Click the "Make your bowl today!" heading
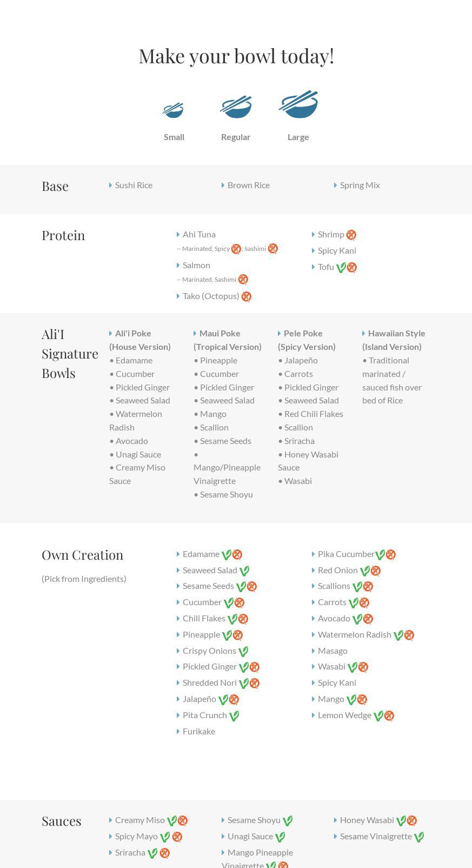Screen dimensions: 472x868 coord(236,56)
